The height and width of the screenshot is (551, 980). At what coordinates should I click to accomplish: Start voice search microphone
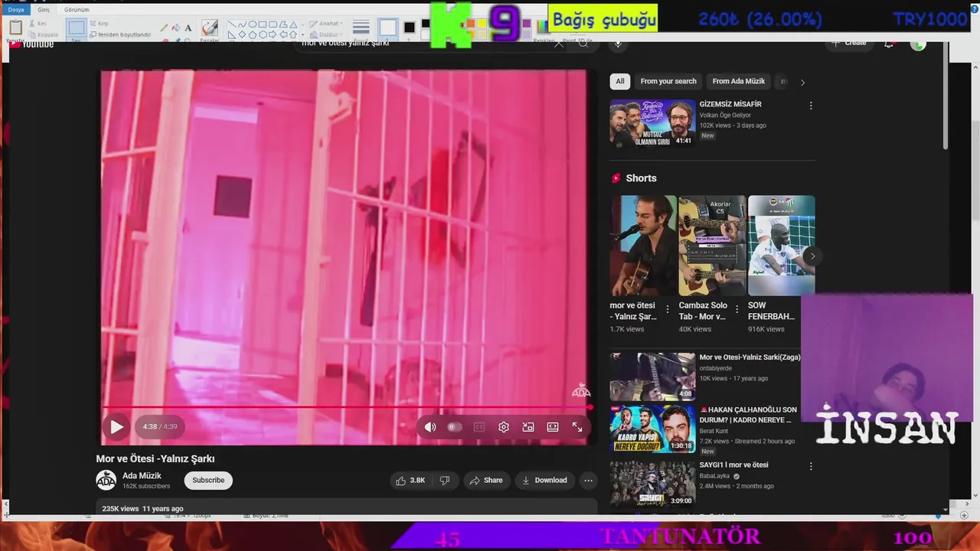pyautogui.click(x=618, y=44)
